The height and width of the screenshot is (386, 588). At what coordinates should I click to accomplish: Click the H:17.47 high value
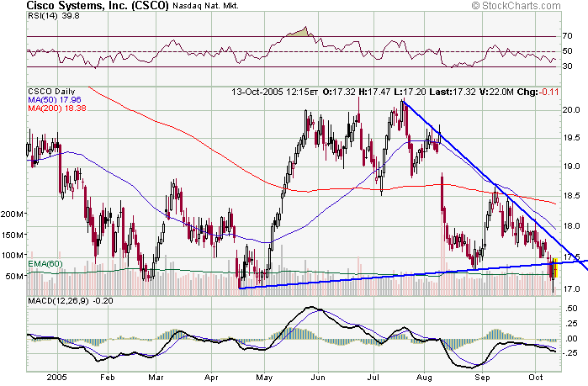tap(374, 92)
